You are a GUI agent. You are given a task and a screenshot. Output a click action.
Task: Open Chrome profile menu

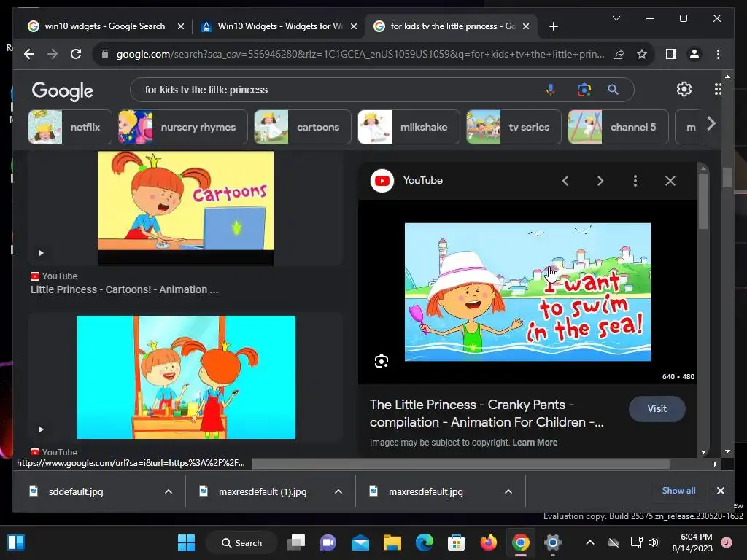pyautogui.click(x=694, y=54)
